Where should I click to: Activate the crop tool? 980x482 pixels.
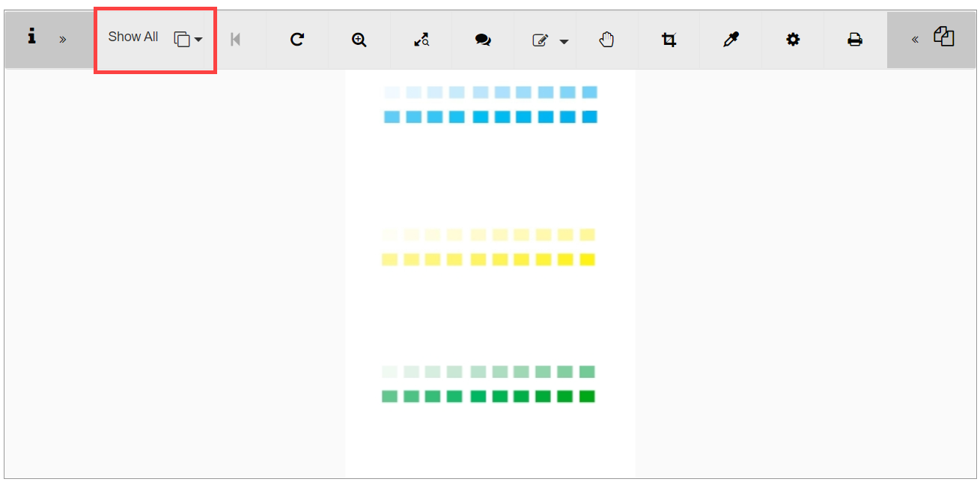click(669, 40)
